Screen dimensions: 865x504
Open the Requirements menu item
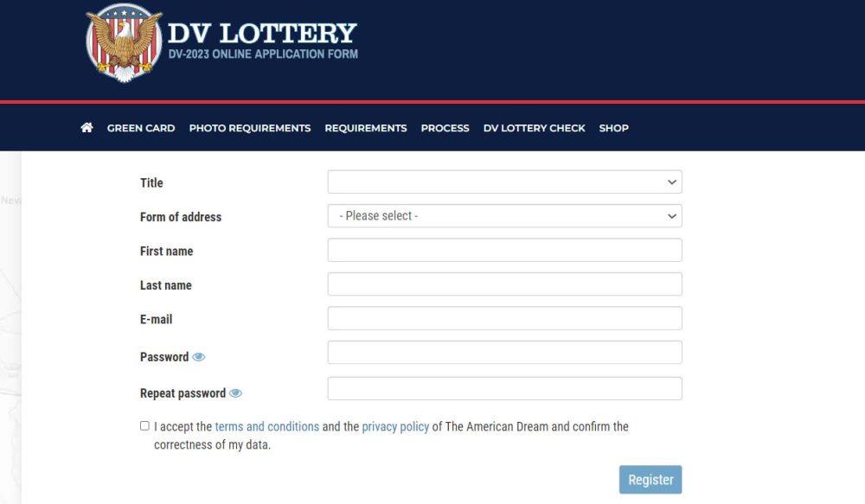tap(365, 128)
